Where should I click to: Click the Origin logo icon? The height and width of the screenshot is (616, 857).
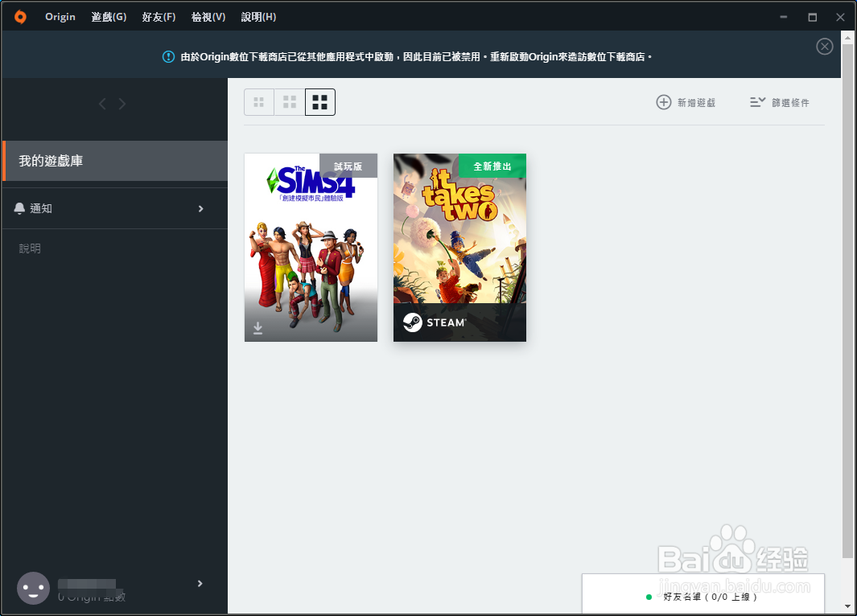click(20, 17)
